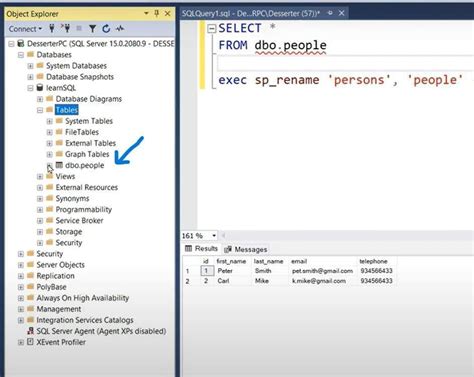Switch to the SQLQuery1.sql tab
Screen dimensions: 474x377
[251, 13]
